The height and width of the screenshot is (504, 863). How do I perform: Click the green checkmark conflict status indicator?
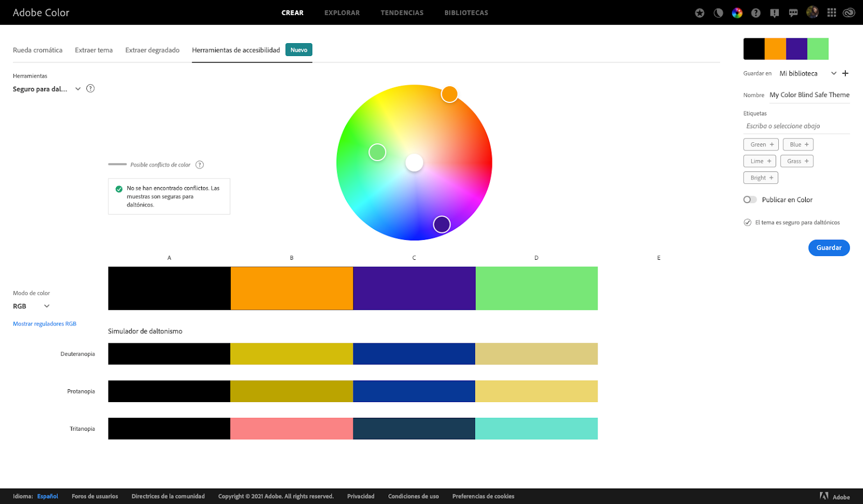click(x=119, y=188)
